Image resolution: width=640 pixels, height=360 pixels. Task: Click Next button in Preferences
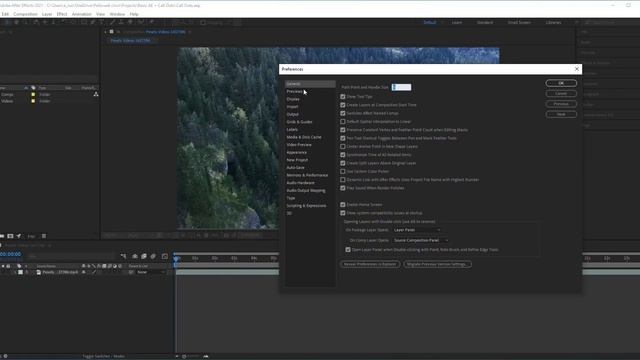click(561, 114)
